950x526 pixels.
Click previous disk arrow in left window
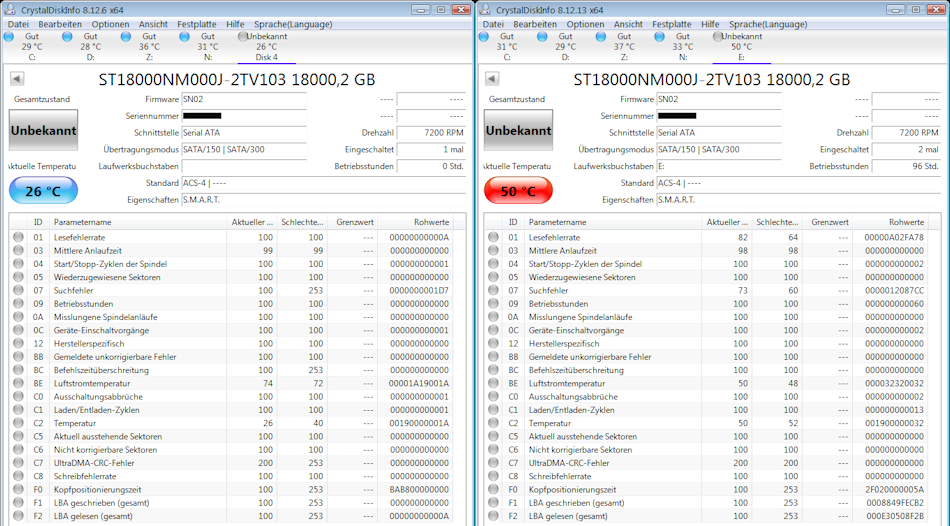[17, 79]
